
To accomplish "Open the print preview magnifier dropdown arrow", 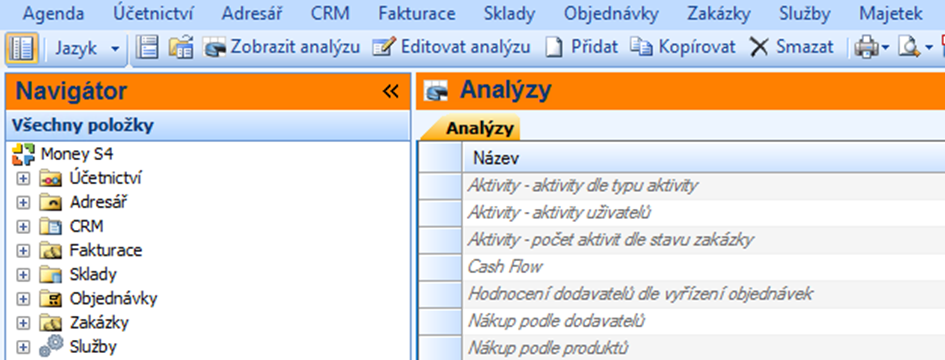I will coord(928,48).
